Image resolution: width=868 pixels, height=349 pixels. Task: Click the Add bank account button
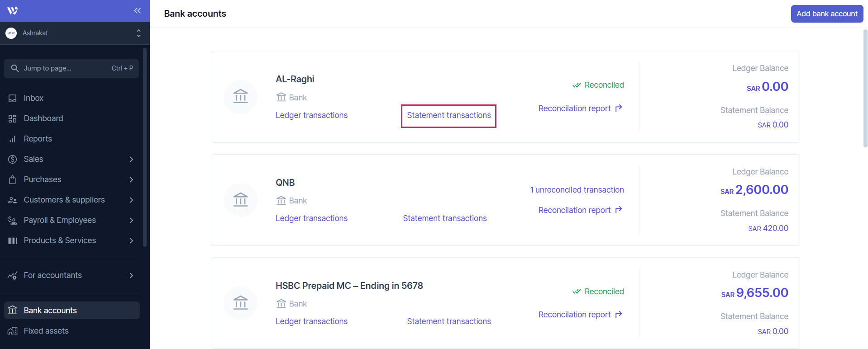click(826, 14)
